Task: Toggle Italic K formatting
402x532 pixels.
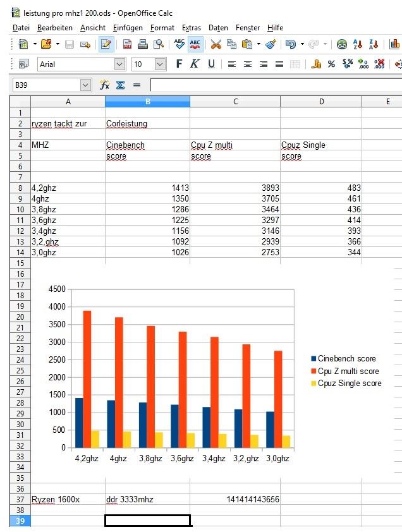Action: (194, 64)
